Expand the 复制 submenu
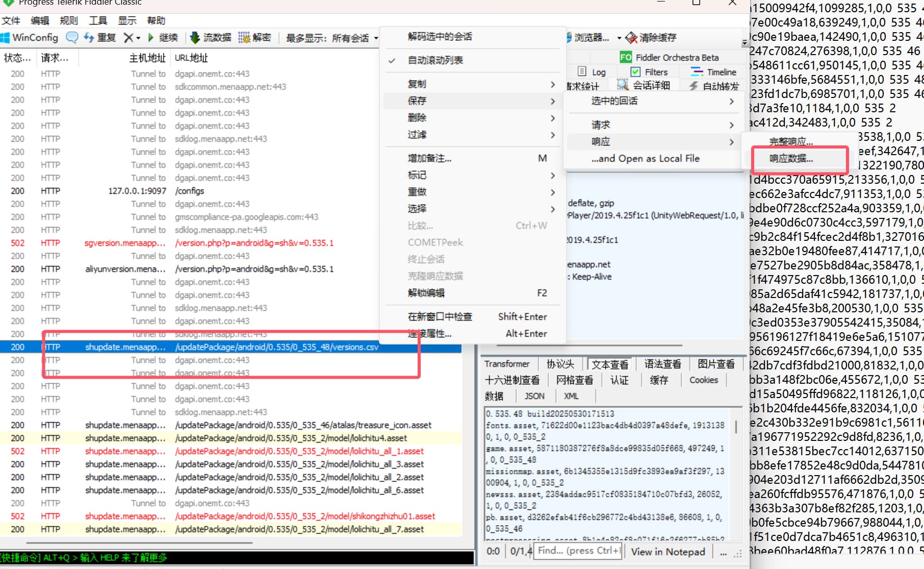 473,84
